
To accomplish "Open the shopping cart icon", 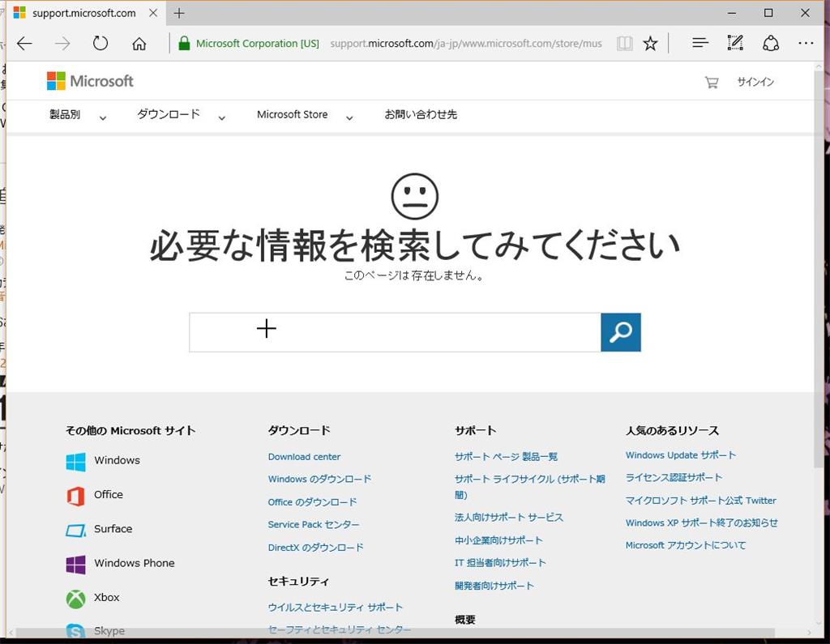I will (712, 82).
